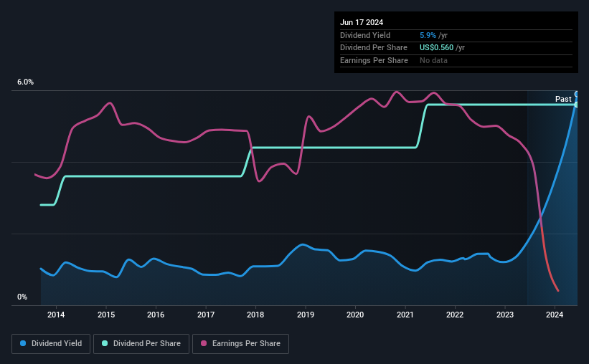
Task: Select the 2024 x-axis label
Action: click(555, 315)
